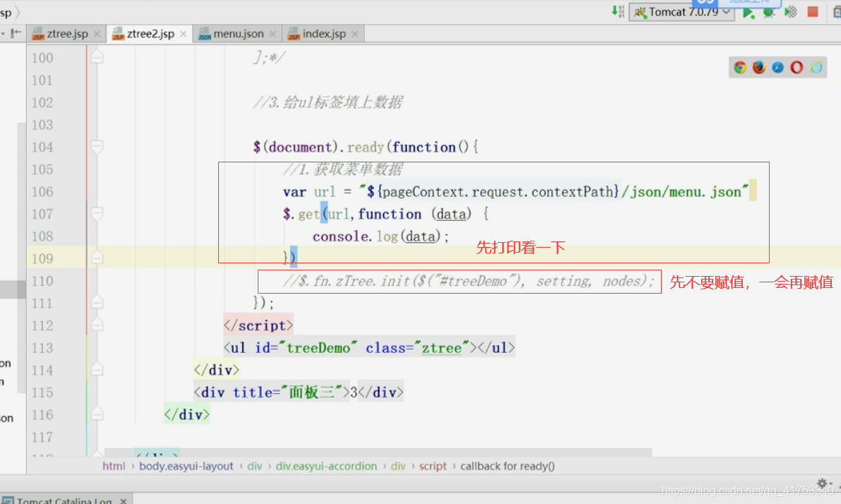Click the html breadcrumb

pos(114,466)
